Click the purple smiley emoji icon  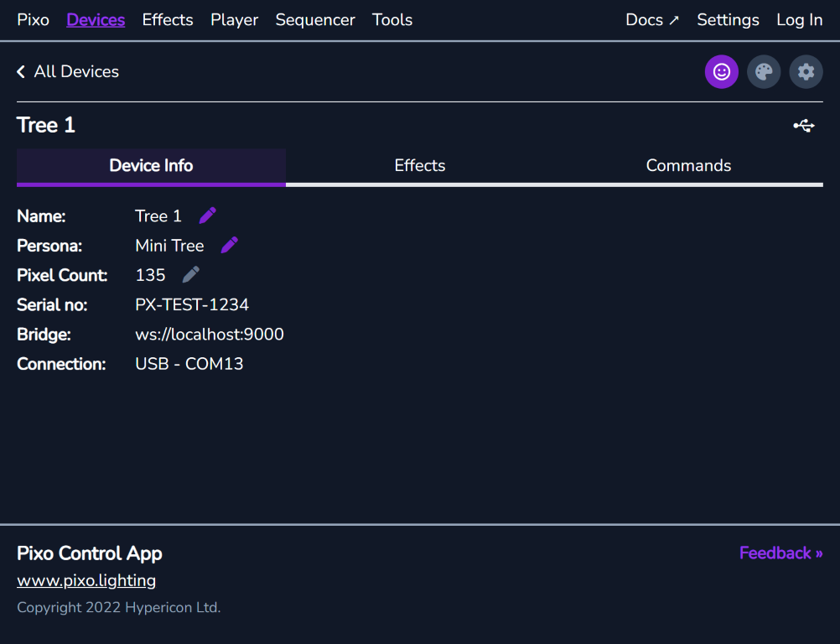(721, 71)
